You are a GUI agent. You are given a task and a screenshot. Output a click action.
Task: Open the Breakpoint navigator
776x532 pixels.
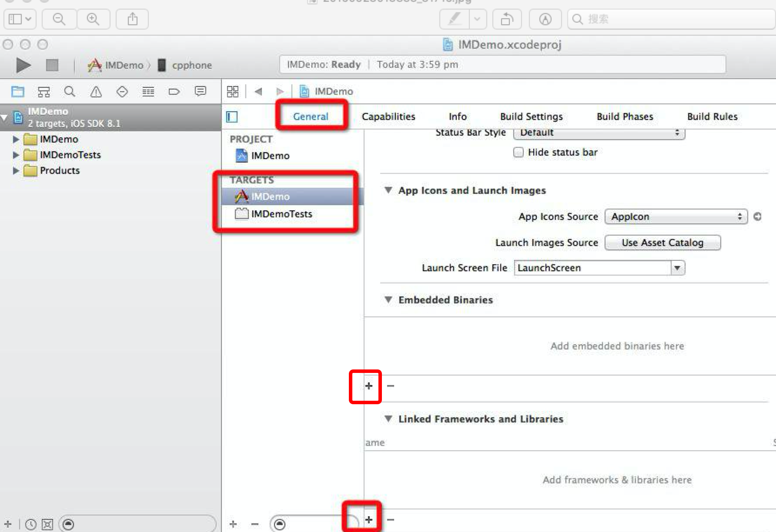pos(174,91)
